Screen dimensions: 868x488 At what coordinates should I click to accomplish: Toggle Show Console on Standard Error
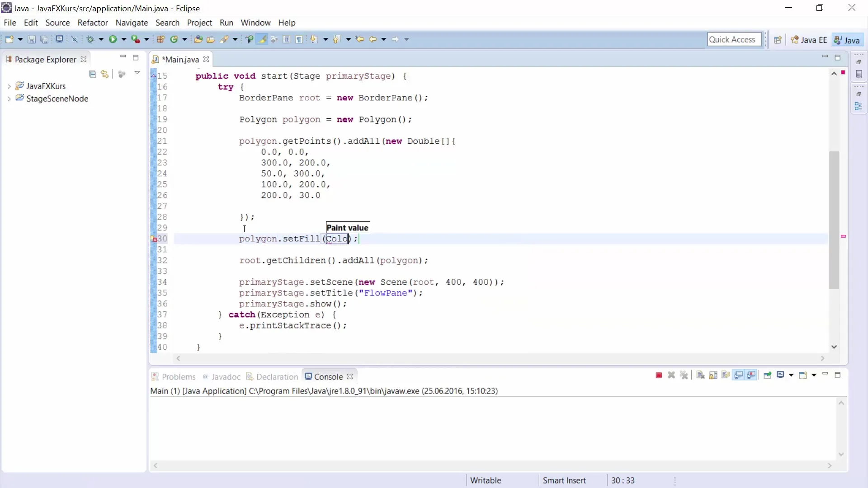point(751,375)
